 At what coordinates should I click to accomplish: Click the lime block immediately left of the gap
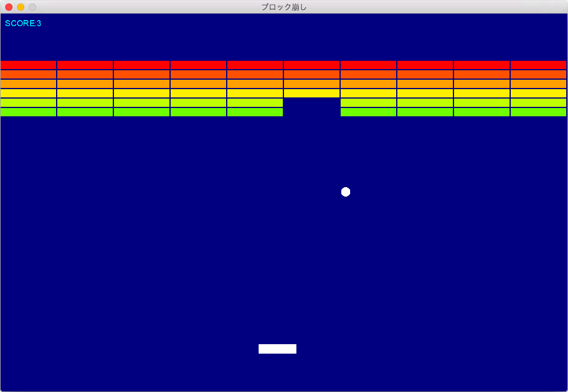click(x=255, y=103)
